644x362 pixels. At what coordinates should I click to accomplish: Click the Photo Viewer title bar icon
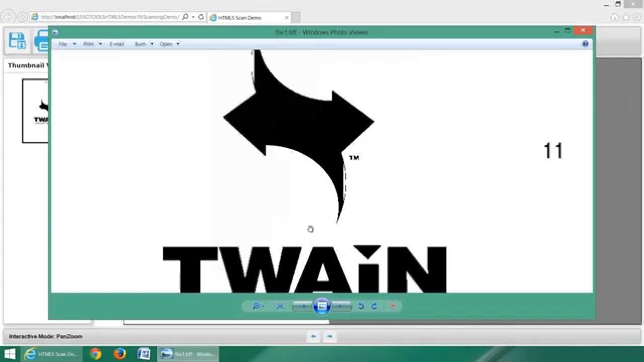coord(55,32)
